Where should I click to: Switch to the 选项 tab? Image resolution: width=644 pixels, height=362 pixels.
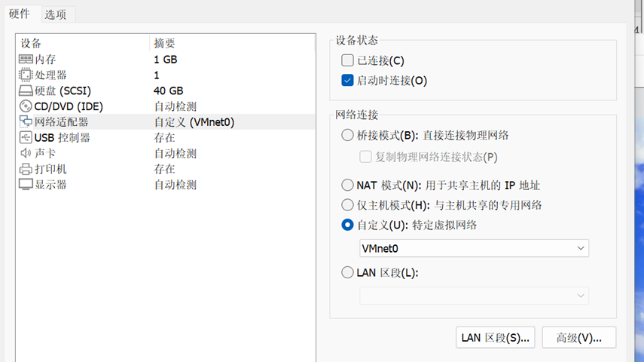pyautogui.click(x=55, y=14)
